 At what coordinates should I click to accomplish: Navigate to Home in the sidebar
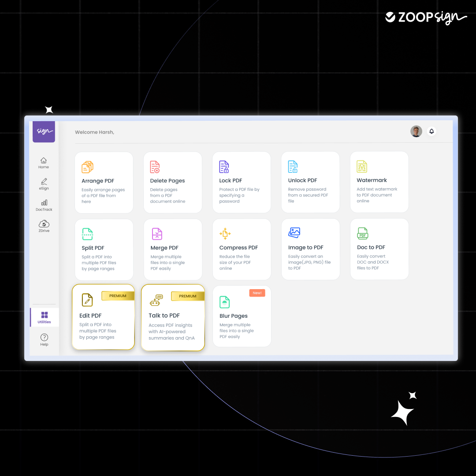[44, 164]
